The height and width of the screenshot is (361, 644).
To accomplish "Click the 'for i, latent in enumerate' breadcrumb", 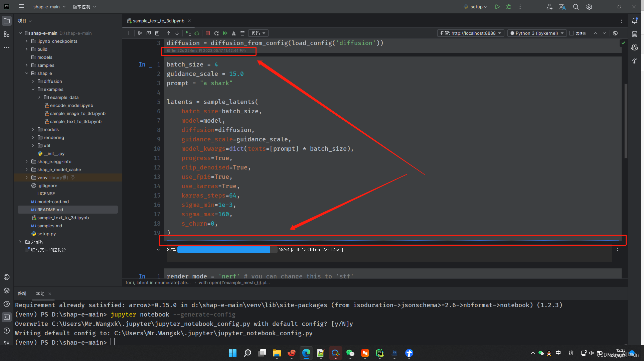I will pos(158,282).
